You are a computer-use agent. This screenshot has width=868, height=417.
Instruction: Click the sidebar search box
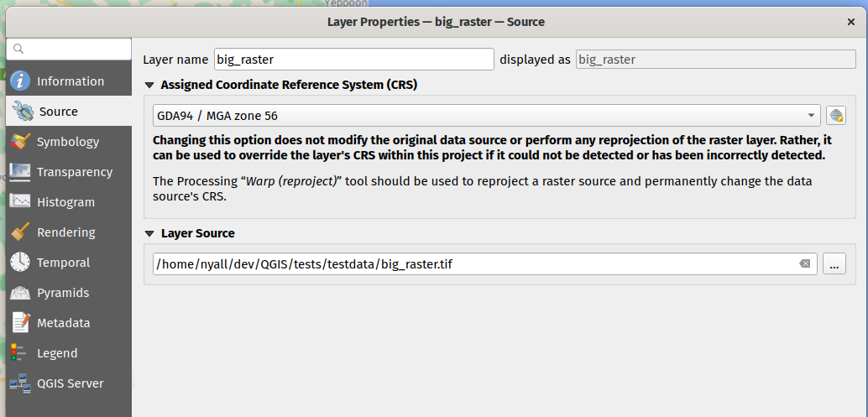tap(69, 50)
